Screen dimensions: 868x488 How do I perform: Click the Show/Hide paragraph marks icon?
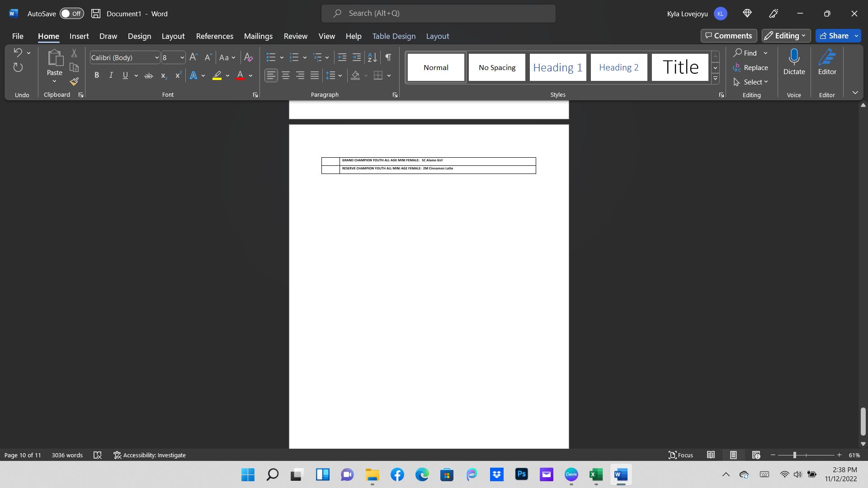tap(388, 57)
